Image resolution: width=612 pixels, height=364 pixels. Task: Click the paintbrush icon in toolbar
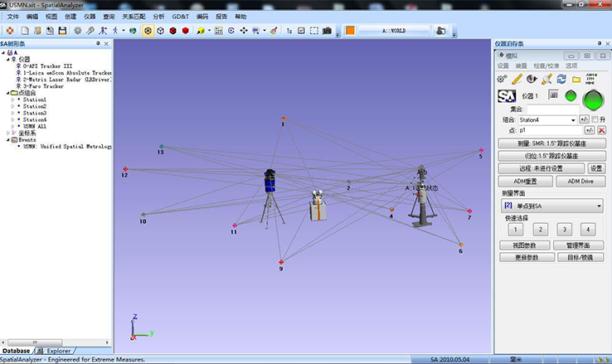tap(274, 31)
